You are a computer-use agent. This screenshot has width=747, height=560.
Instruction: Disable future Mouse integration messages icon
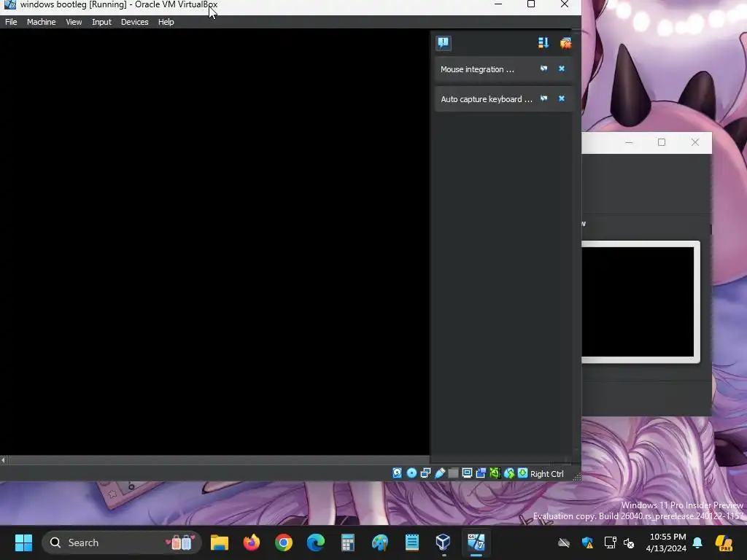543,69
